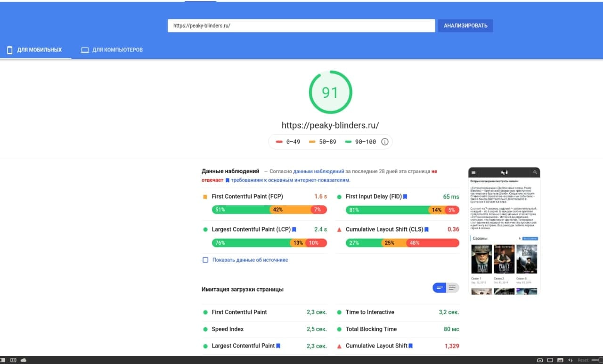This screenshot has height=364, width=603.
Task: Click the Reset zoom label in the bottom bar
Action: pyautogui.click(x=583, y=360)
